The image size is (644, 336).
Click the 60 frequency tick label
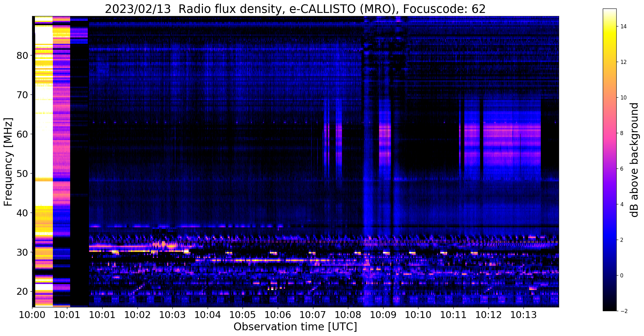(22, 134)
